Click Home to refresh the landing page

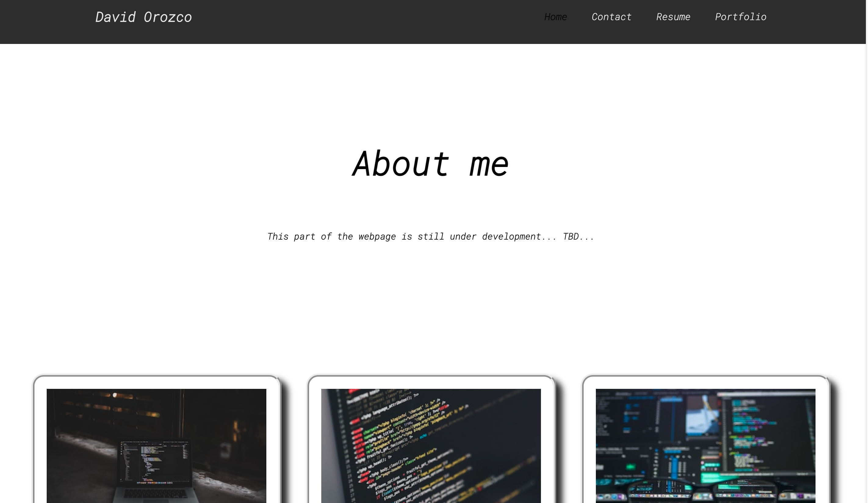[556, 16]
